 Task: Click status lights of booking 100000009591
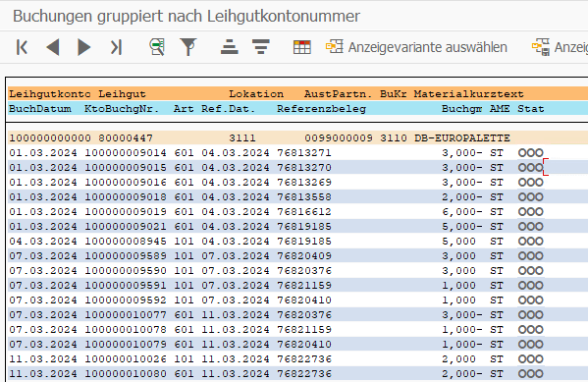[x=531, y=285]
